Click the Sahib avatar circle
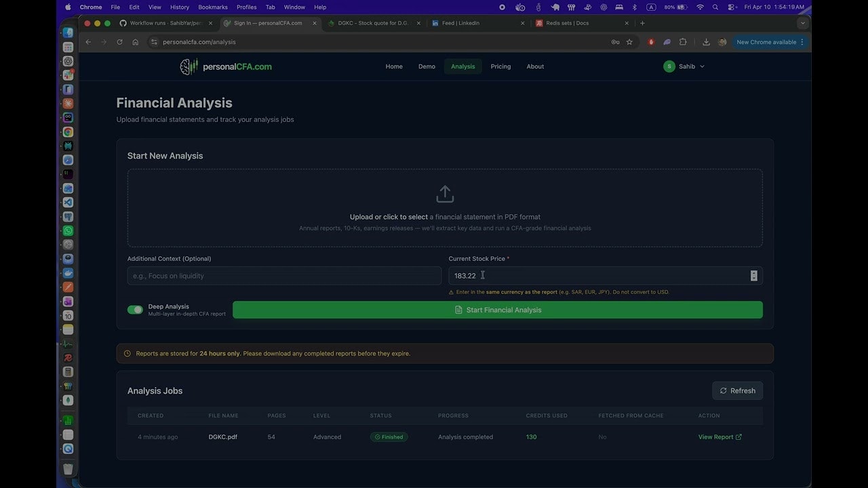Image resolution: width=868 pixels, height=488 pixels. [669, 66]
